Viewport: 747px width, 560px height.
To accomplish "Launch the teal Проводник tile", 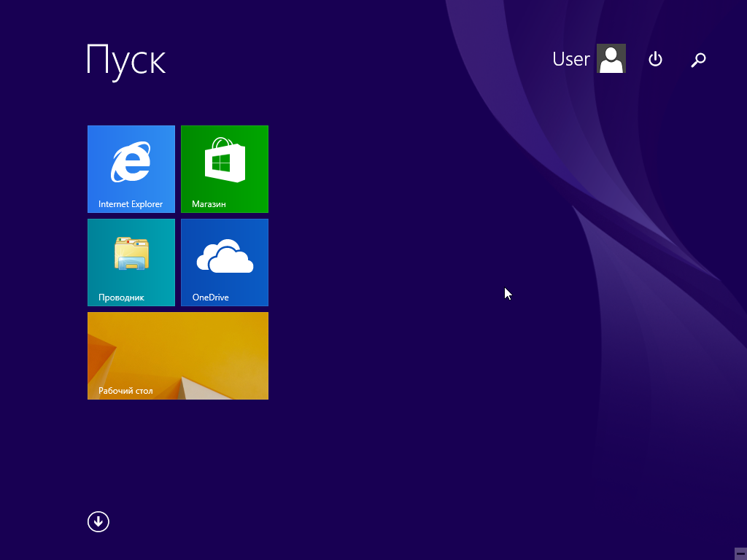I will pos(131,262).
